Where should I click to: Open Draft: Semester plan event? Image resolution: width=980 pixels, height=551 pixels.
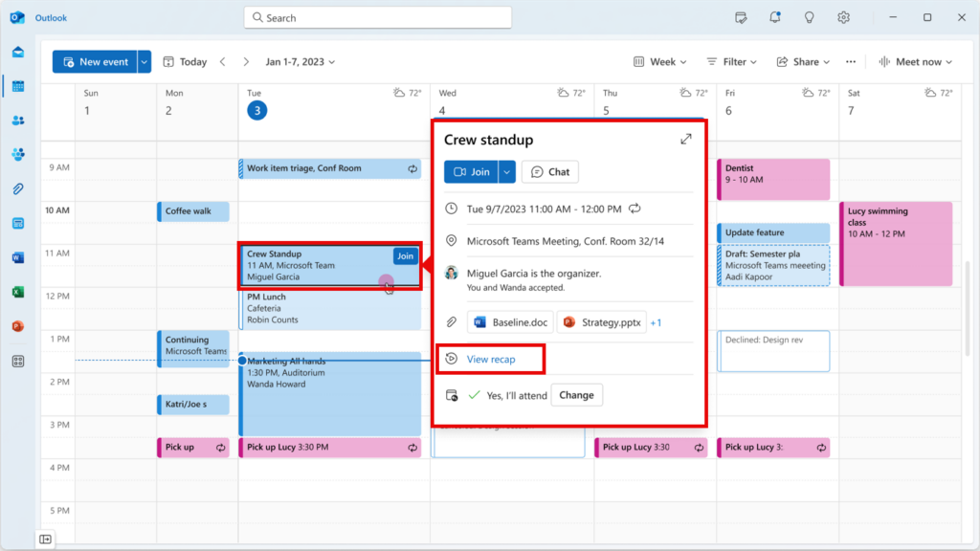point(773,266)
